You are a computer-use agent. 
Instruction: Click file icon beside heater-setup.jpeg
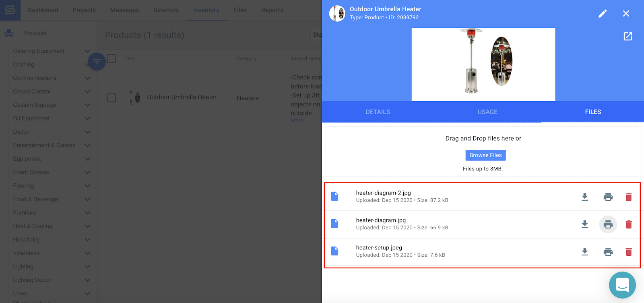click(x=334, y=251)
